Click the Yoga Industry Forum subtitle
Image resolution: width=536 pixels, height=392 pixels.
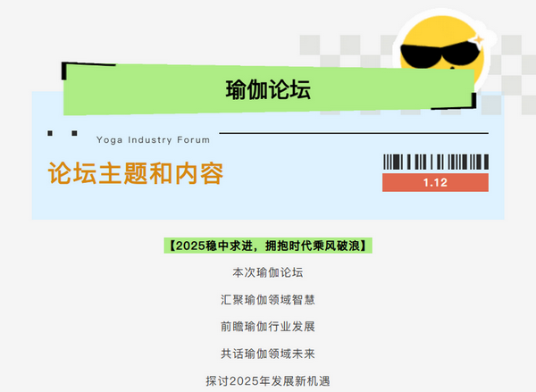(x=153, y=140)
